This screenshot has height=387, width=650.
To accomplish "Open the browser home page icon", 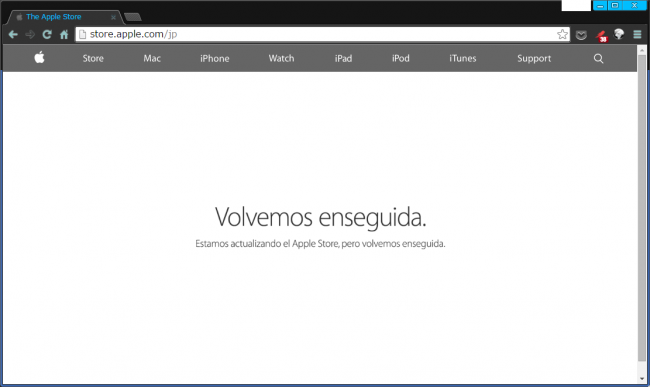I will pos(64,34).
